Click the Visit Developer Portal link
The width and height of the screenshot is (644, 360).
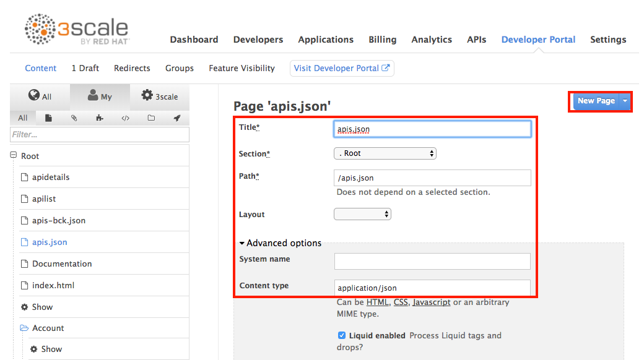pos(342,68)
